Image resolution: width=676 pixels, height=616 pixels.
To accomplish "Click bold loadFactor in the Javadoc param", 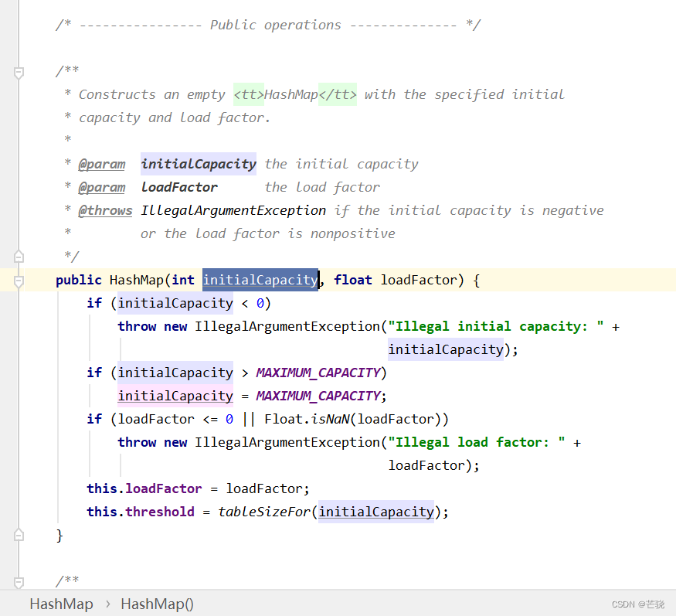I will point(179,188).
